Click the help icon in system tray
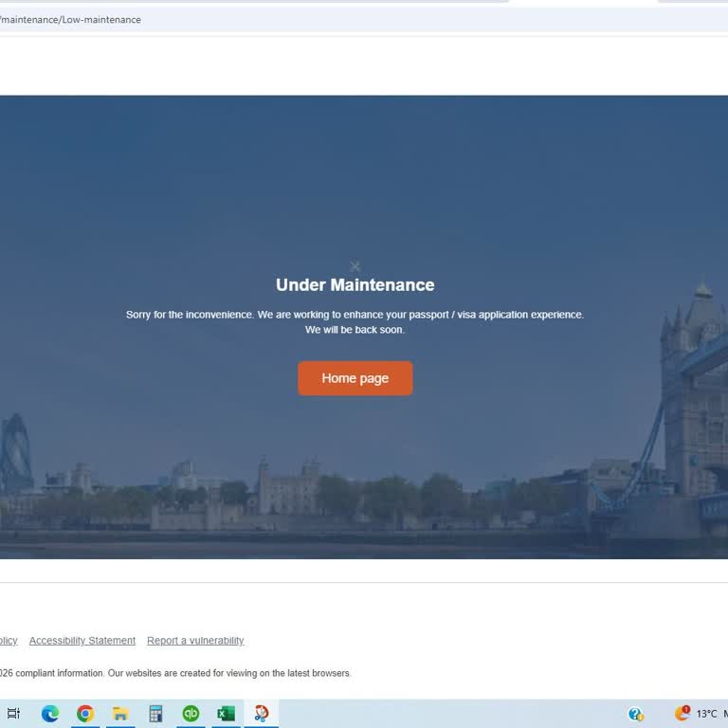This screenshot has width=728, height=728. (636, 714)
